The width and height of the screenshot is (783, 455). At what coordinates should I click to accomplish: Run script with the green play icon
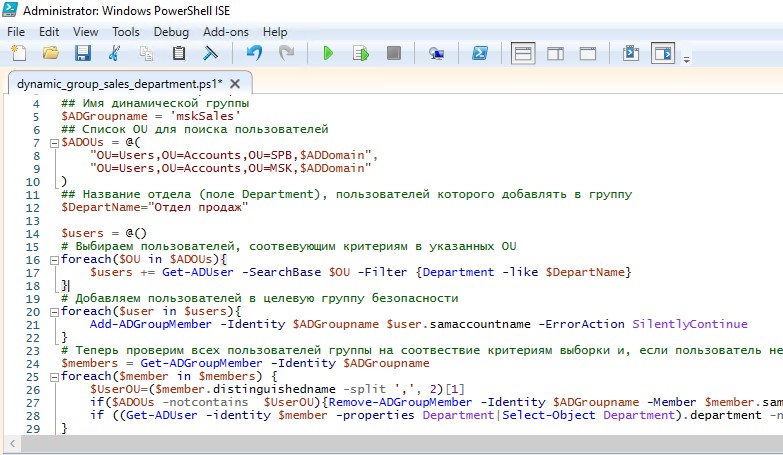click(328, 53)
